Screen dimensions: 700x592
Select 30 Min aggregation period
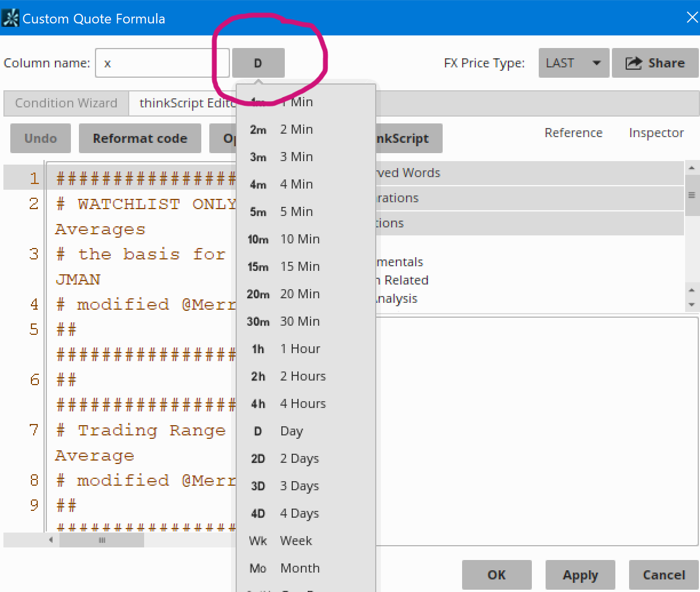click(x=306, y=321)
